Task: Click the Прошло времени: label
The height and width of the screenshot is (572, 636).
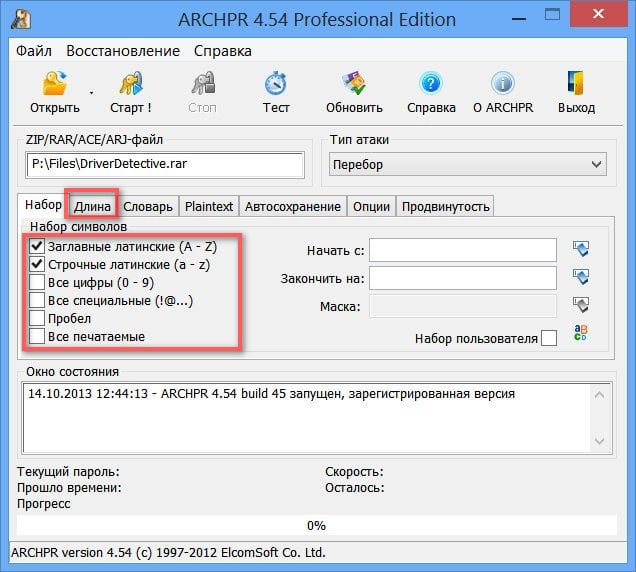Action: 69,488
